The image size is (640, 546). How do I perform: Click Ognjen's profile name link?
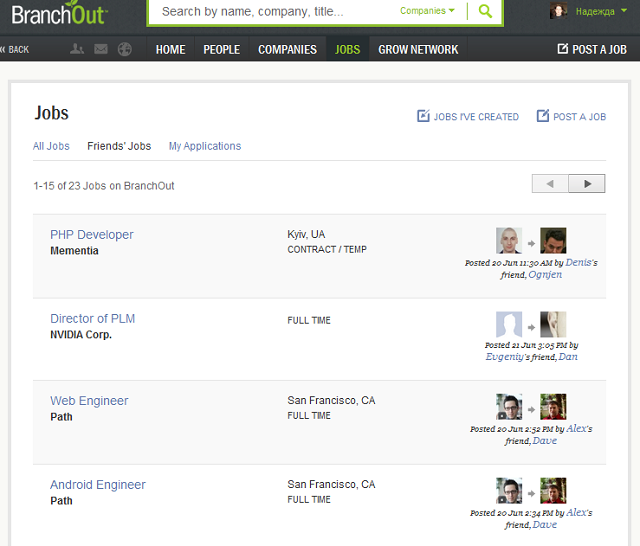click(x=545, y=275)
